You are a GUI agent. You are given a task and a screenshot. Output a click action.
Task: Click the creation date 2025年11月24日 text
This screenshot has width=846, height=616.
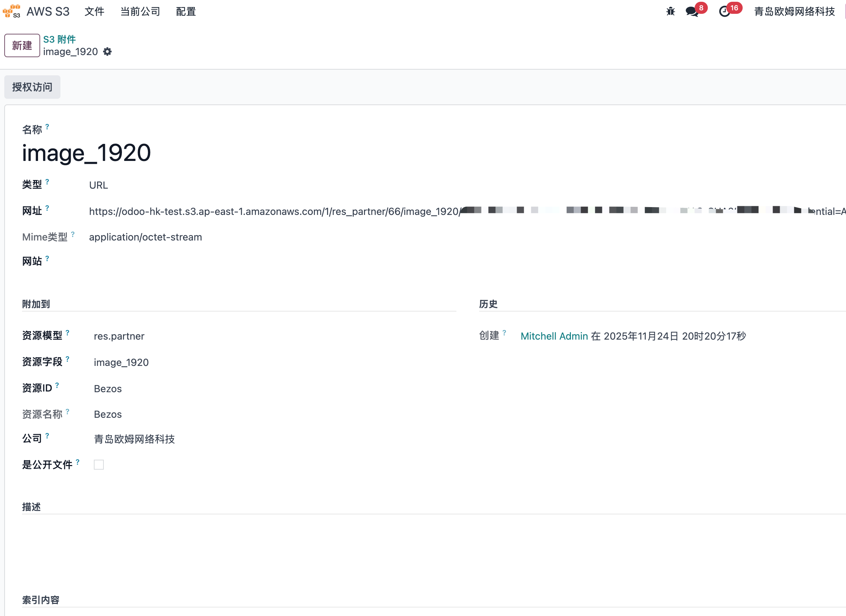641,336
